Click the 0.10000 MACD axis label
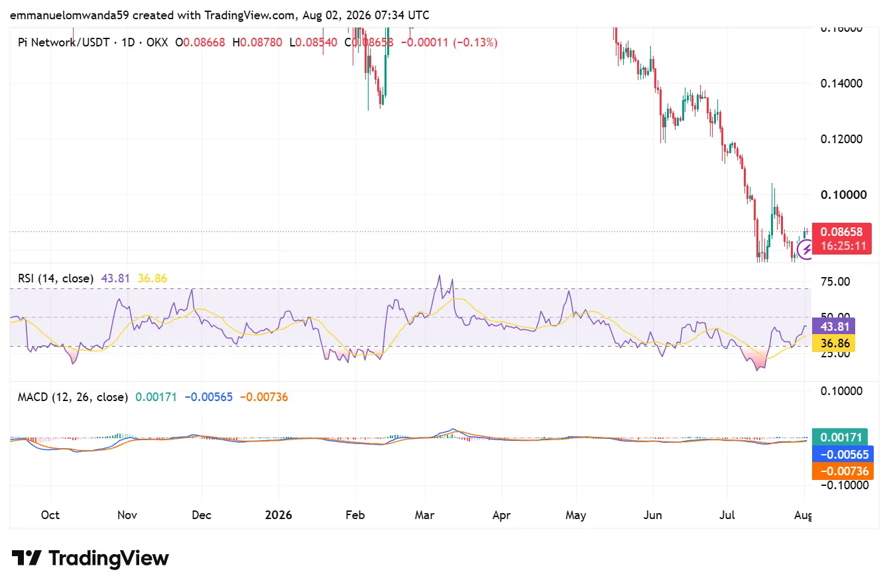 tap(841, 391)
